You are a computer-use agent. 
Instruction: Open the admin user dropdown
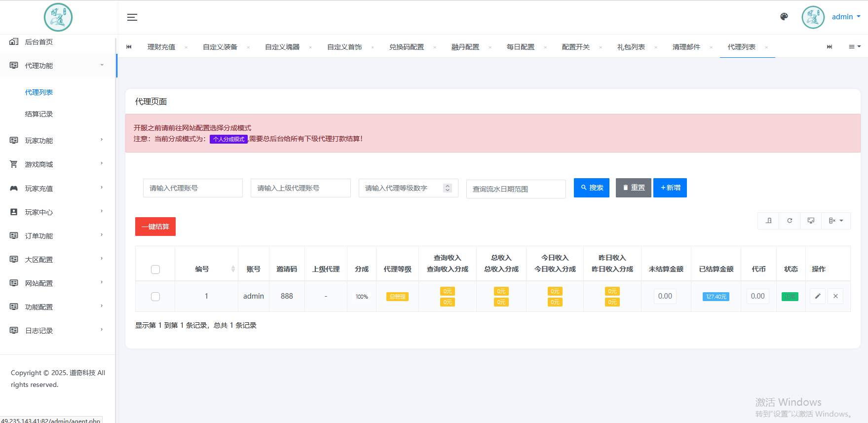[x=846, y=17]
